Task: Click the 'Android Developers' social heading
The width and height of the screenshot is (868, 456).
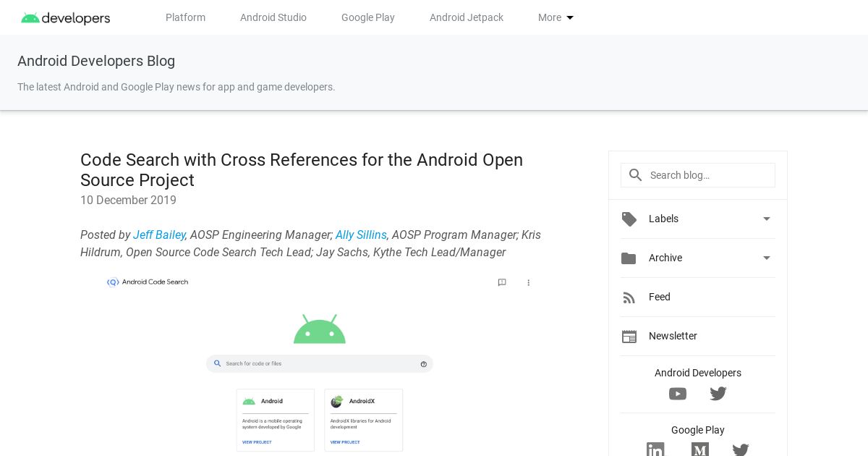Action: (x=698, y=373)
